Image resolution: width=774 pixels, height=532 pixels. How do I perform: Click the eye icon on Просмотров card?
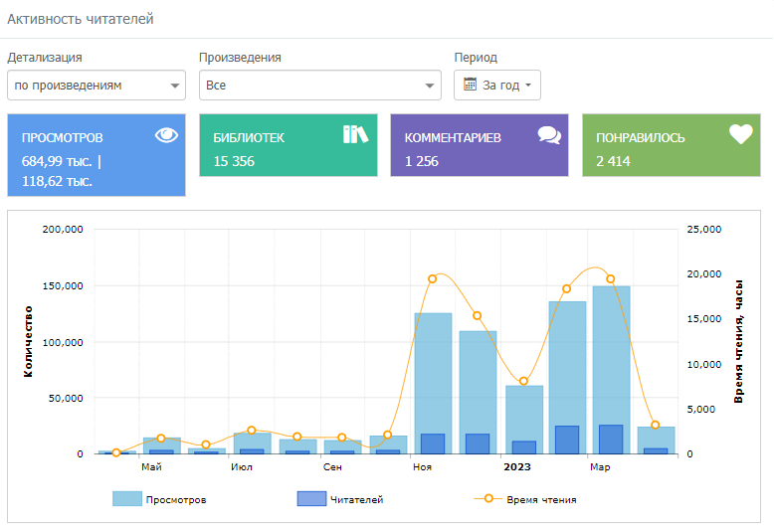tap(166, 136)
